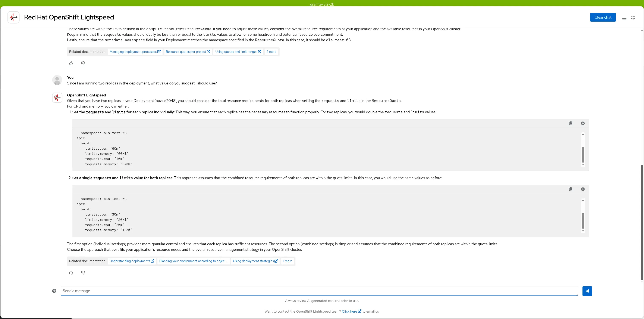Image resolution: width=644 pixels, height=319 pixels.
Task: Open 'Planning your environment according to objec...' link
Action: tap(193, 261)
